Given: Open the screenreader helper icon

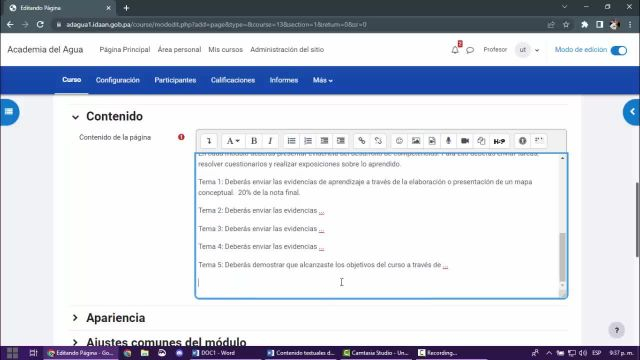Looking at the screenshot, I should click(x=539, y=141).
